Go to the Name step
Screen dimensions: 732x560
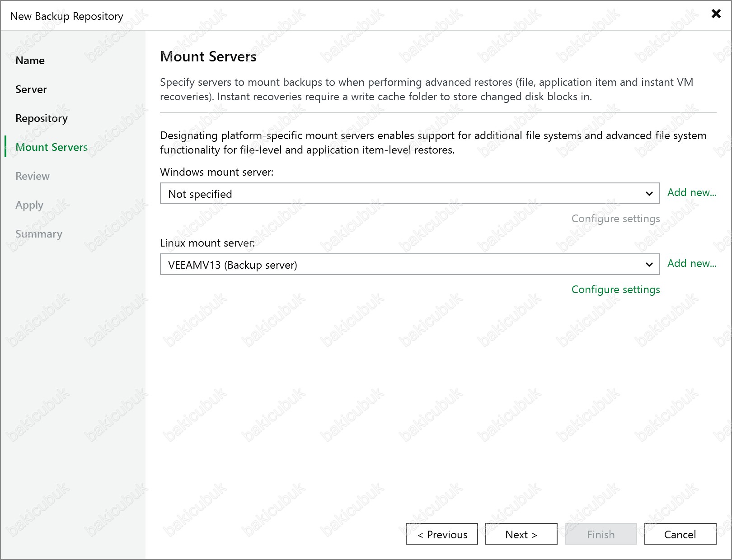coord(30,61)
